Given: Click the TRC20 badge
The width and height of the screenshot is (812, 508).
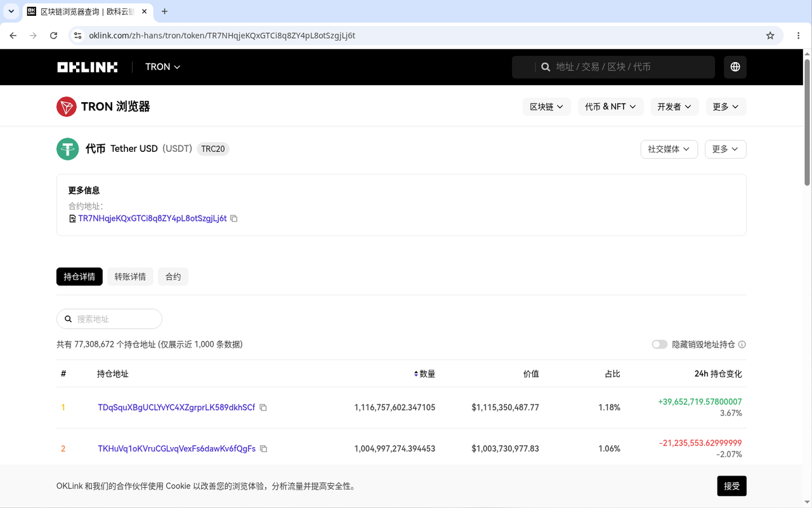Looking at the screenshot, I should tap(213, 149).
